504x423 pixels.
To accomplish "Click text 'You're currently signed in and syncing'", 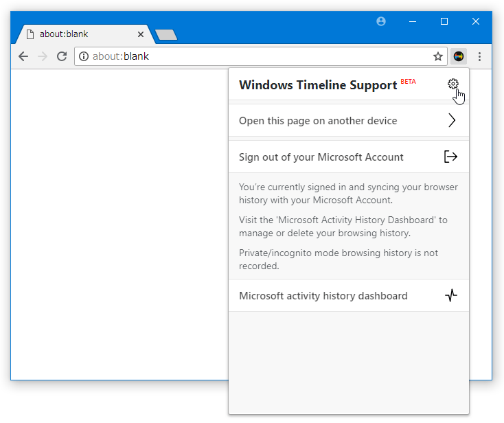I will 348,194.
